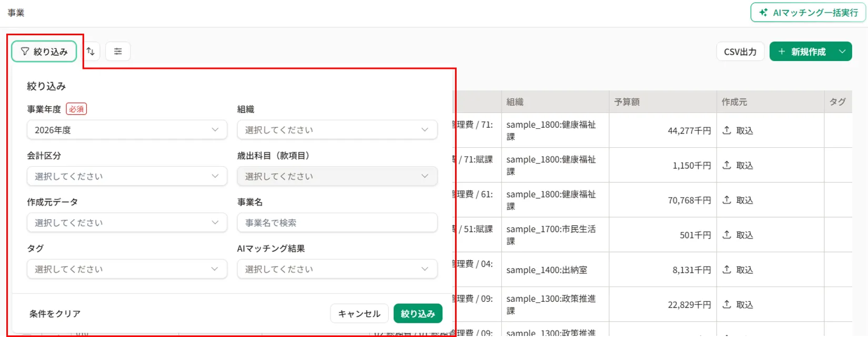Apply filter with green 絞り込み button
Viewport: 868px width, 337px height.
coord(418,314)
